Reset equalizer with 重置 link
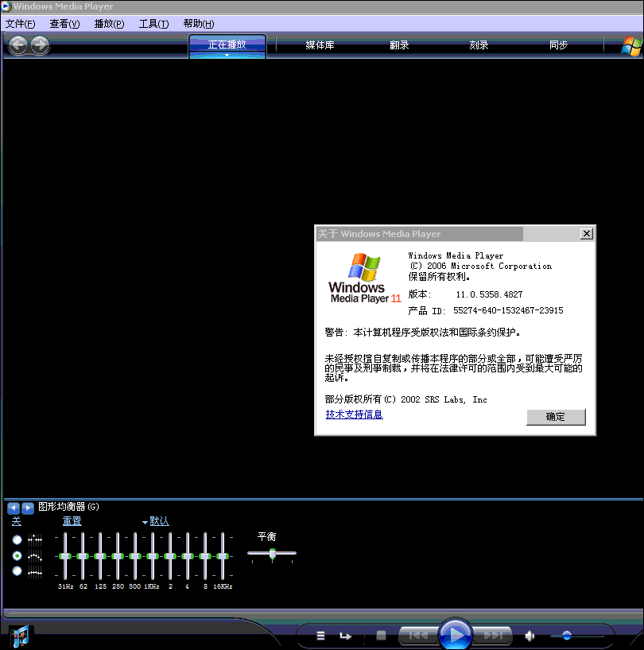This screenshot has width=644, height=650. [x=72, y=521]
